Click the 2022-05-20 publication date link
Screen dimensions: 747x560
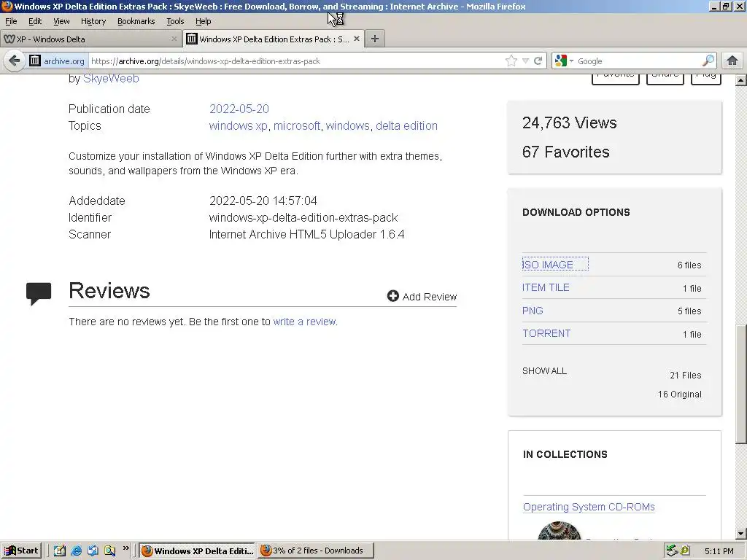click(x=239, y=109)
